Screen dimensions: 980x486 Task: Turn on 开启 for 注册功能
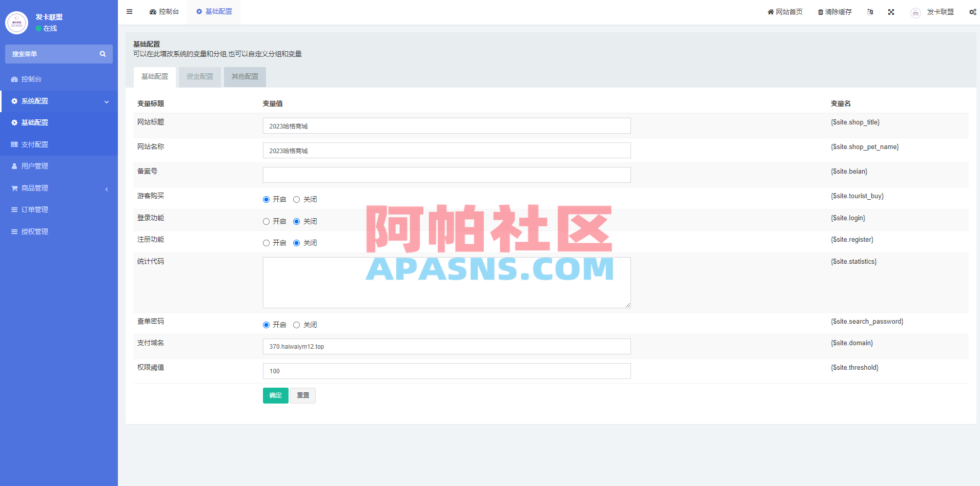pos(266,243)
